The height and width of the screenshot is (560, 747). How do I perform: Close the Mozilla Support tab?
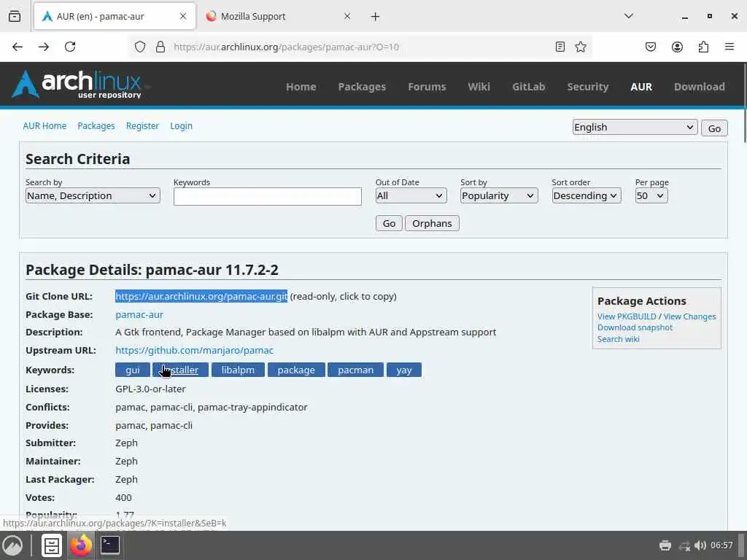pos(347,16)
